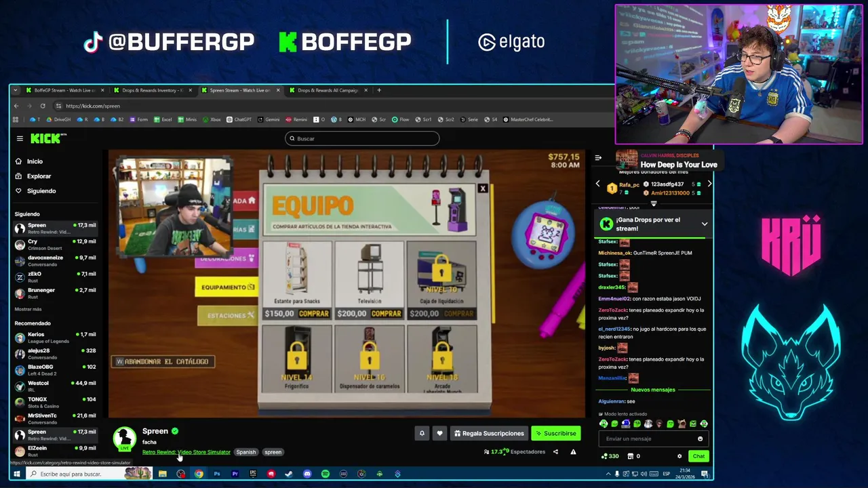Click Mostrar más in followed list

28,309
